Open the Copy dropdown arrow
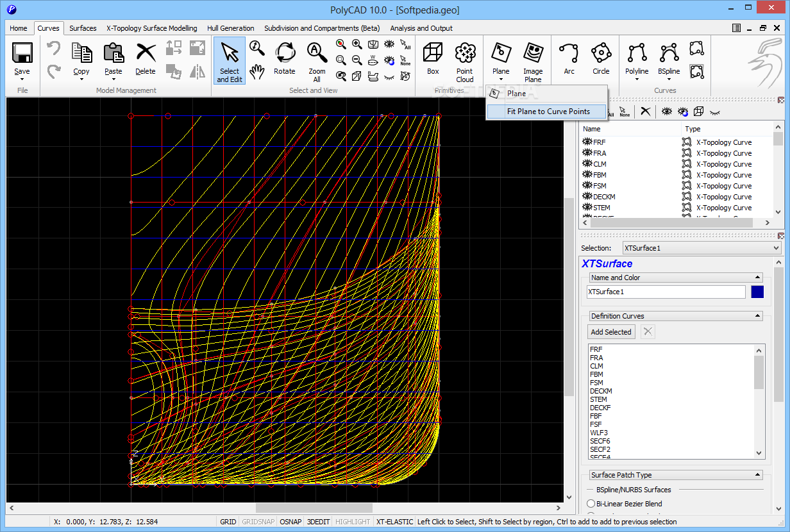 [81, 80]
